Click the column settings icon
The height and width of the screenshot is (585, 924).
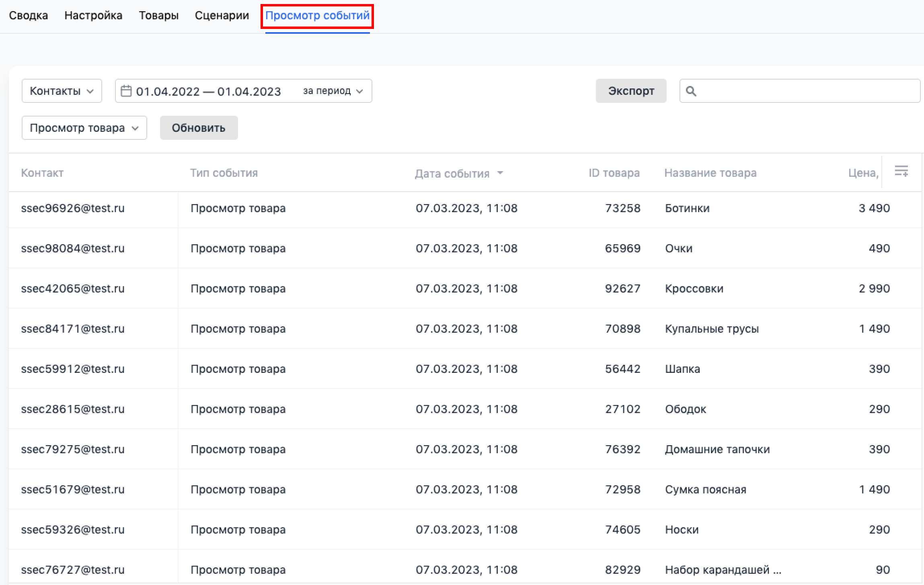901,172
